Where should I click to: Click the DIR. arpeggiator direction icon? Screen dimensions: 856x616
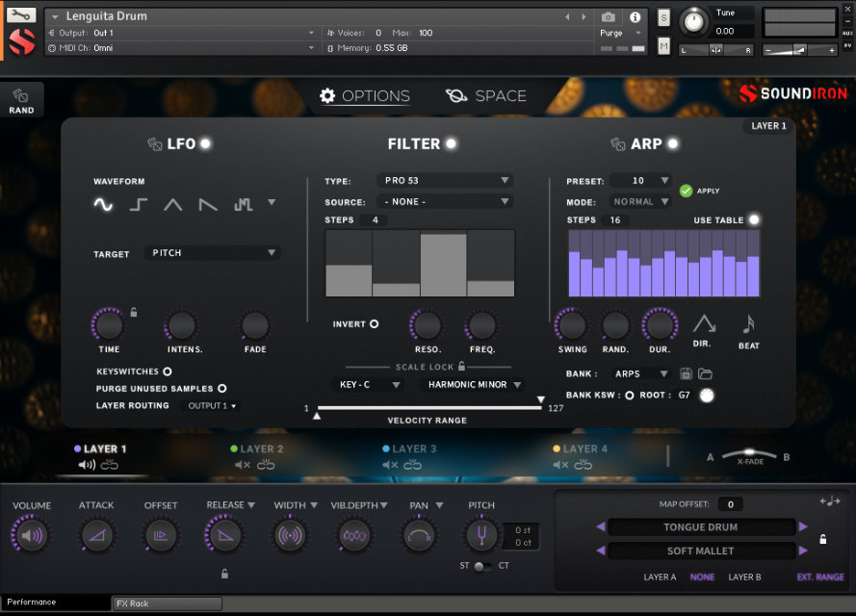704,325
